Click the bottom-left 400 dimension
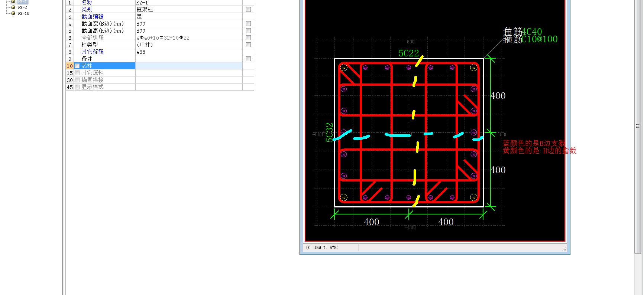 (x=372, y=222)
